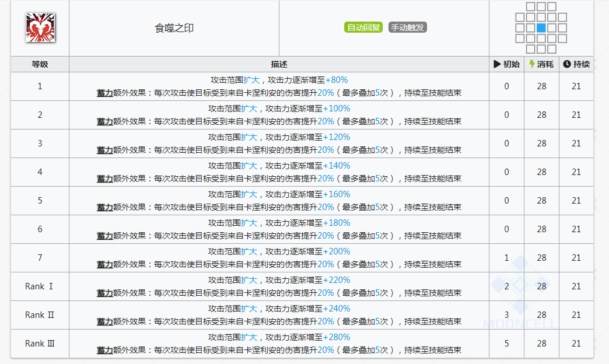Screen dimensions: 609x364
Task: Click Rank Ⅰ level cell
Action: click(40, 286)
